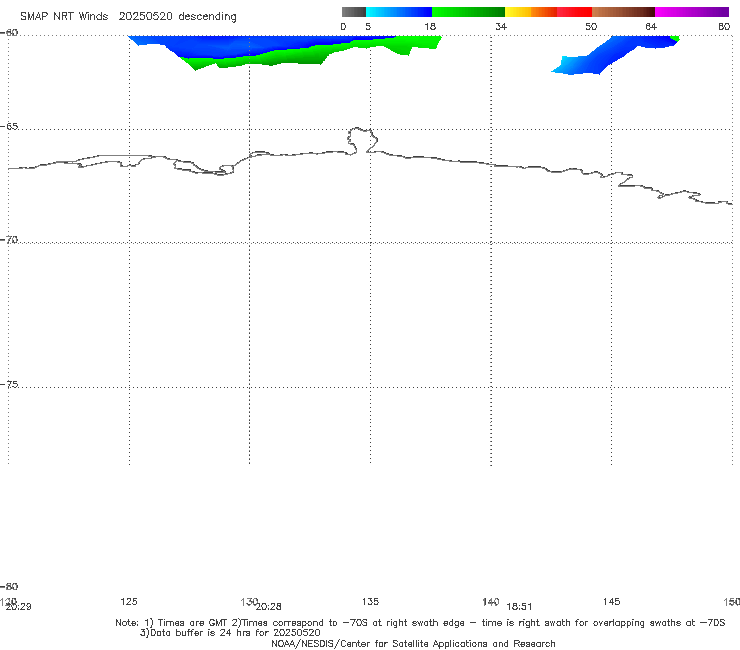Click the date '20250520 descending' in title
The width and height of the screenshot is (740, 650).
(177, 16)
